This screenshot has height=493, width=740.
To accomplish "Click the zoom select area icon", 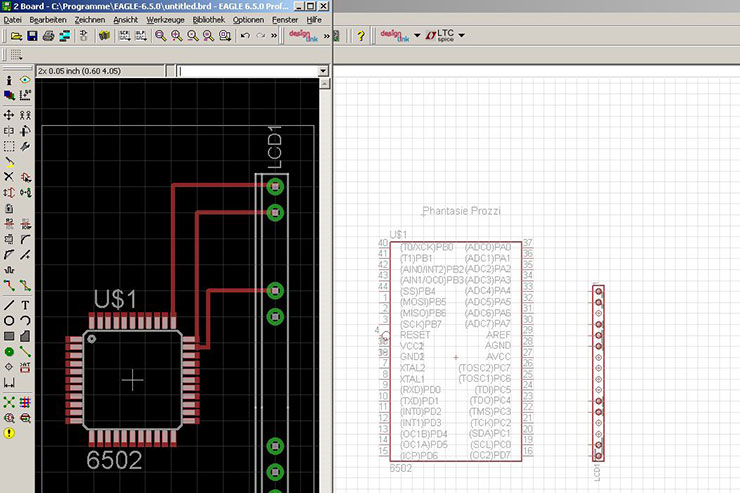I will click(x=225, y=36).
